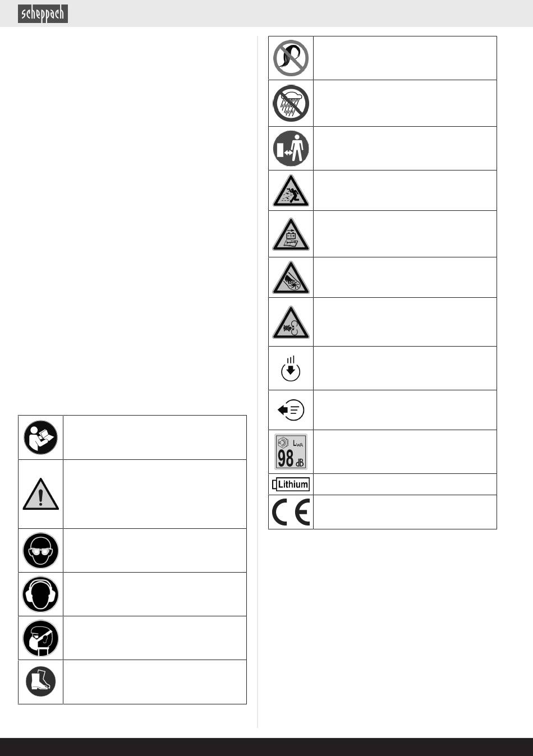533x756 pixels.
Task: Click the no rain exposure symbol
Action: point(291,103)
